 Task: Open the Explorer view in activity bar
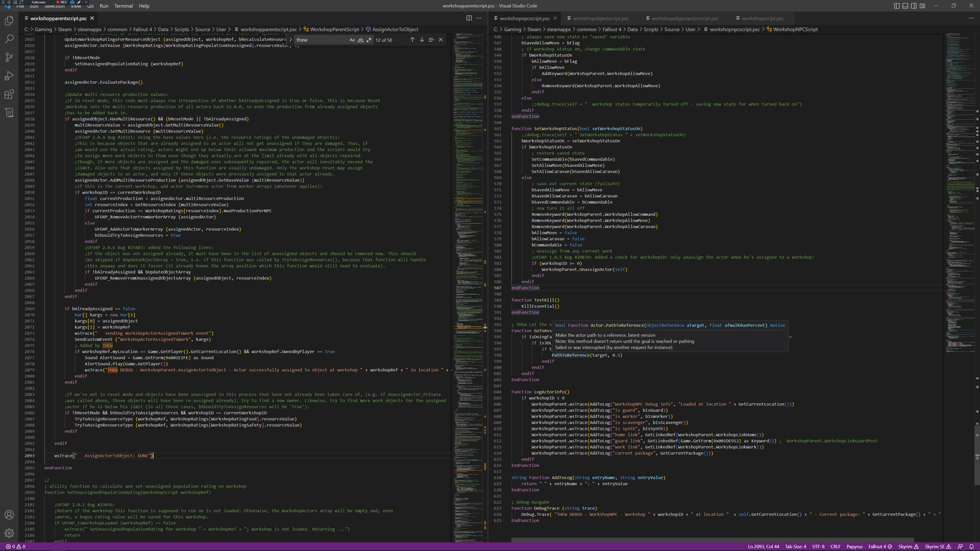tap(9, 21)
